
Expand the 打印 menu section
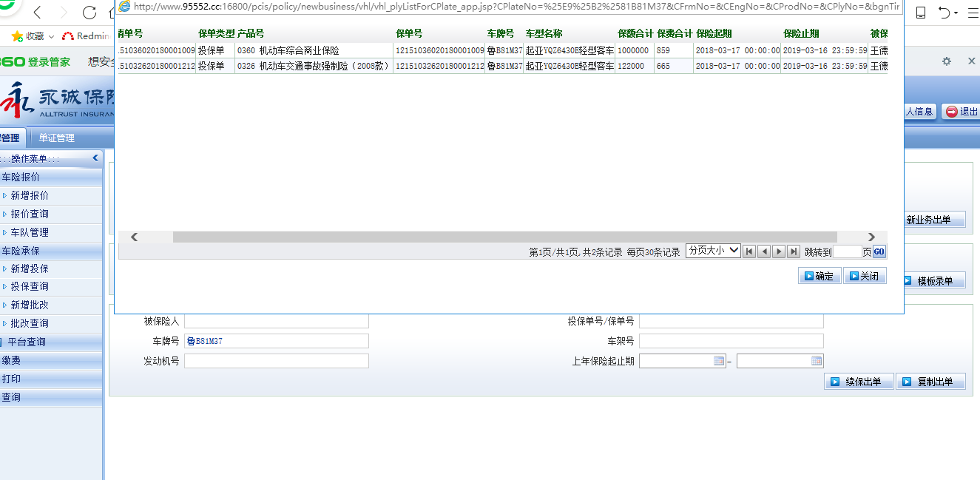click(x=51, y=379)
